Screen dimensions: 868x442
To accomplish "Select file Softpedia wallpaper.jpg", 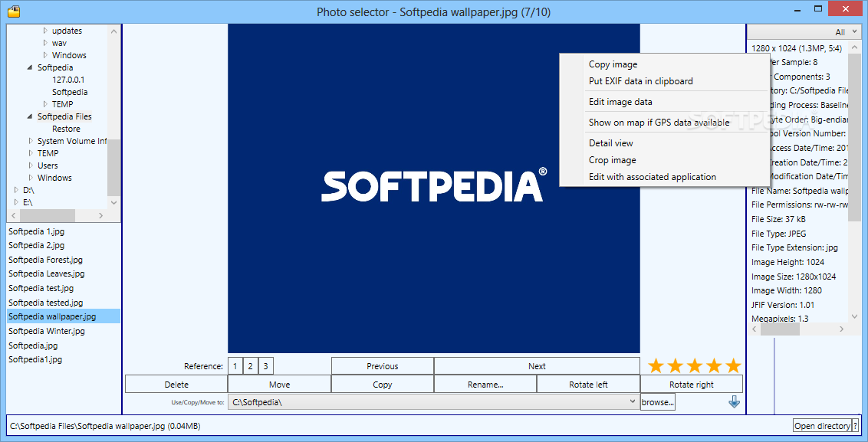I will click(x=64, y=316).
